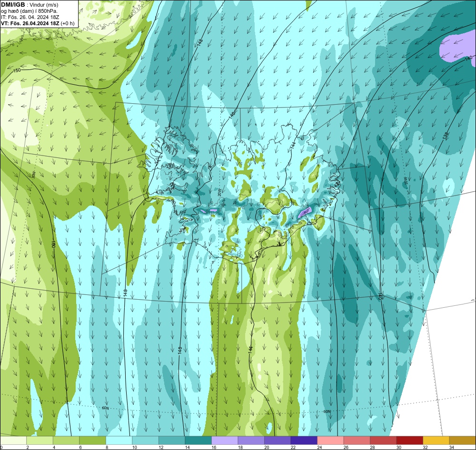
Task: Click the purple wind patch over southeast Iceland
Action: point(305,212)
